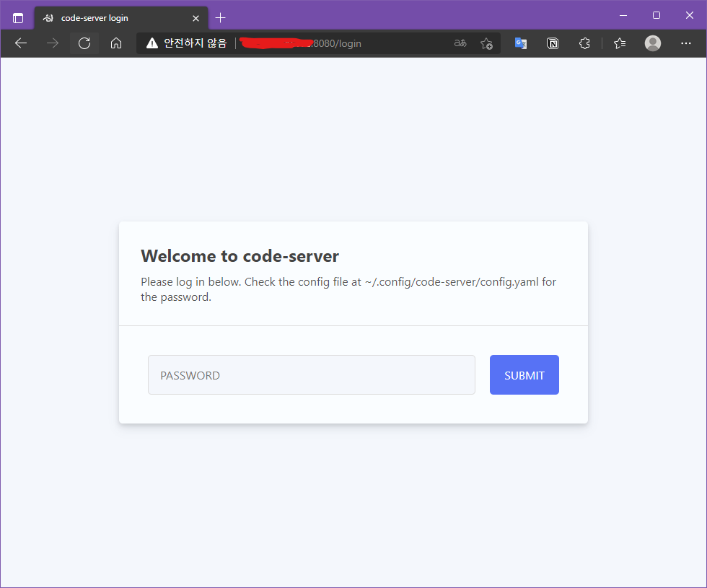The width and height of the screenshot is (707, 588).
Task: Open the user profile avatar
Action: (652, 43)
